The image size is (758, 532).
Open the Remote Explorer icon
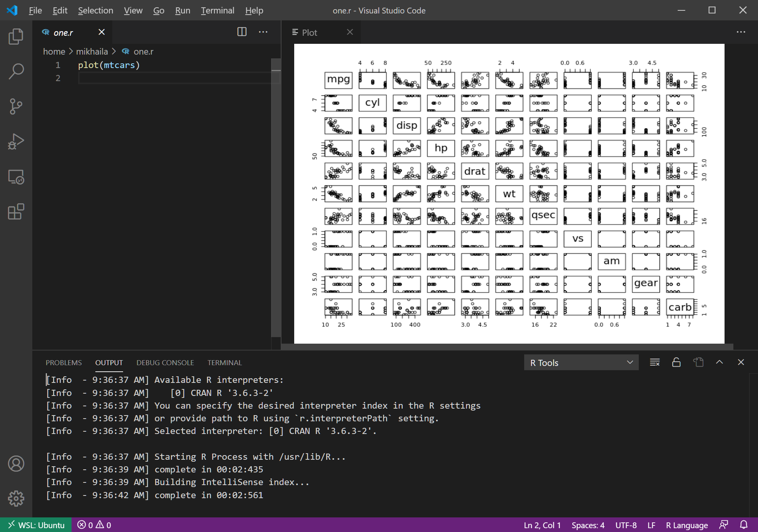point(16,177)
